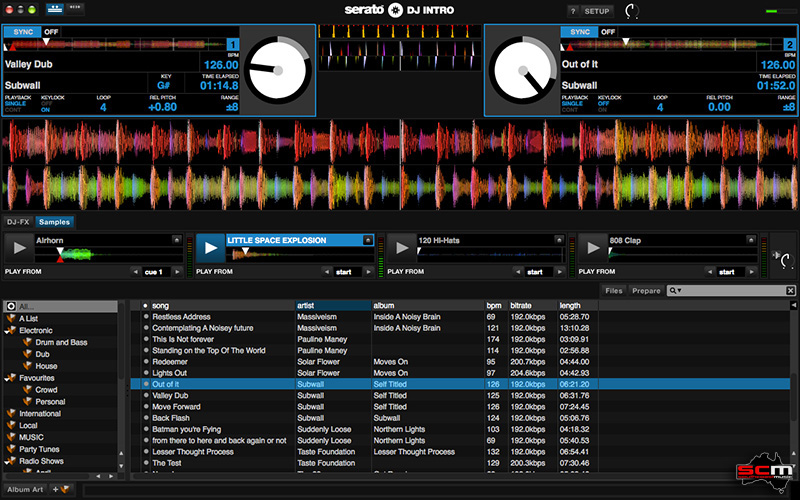
Task: Change deck 2 loop length 4
Action: pos(660,107)
